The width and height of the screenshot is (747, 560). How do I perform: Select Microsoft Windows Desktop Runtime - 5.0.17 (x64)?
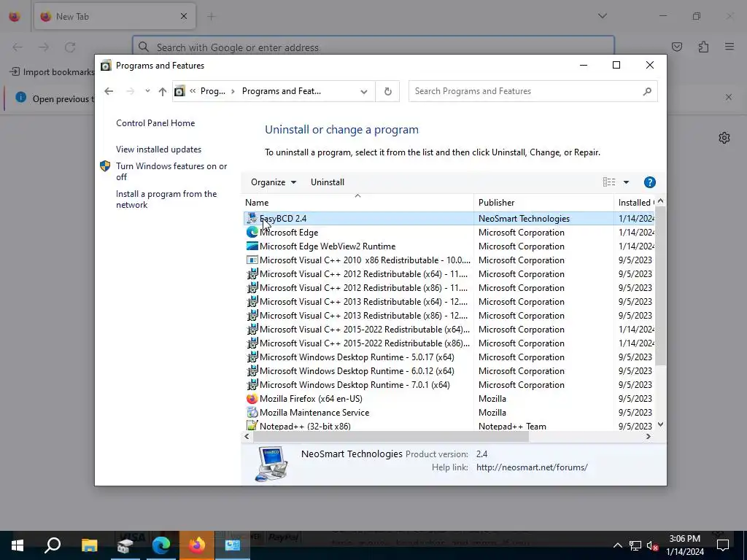449,357
